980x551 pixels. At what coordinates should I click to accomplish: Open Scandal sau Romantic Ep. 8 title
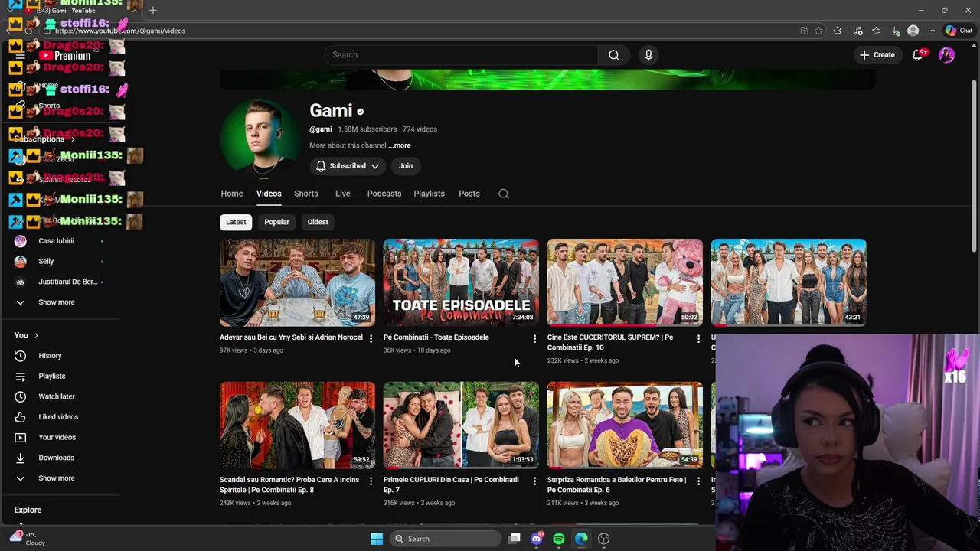click(289, 485)
